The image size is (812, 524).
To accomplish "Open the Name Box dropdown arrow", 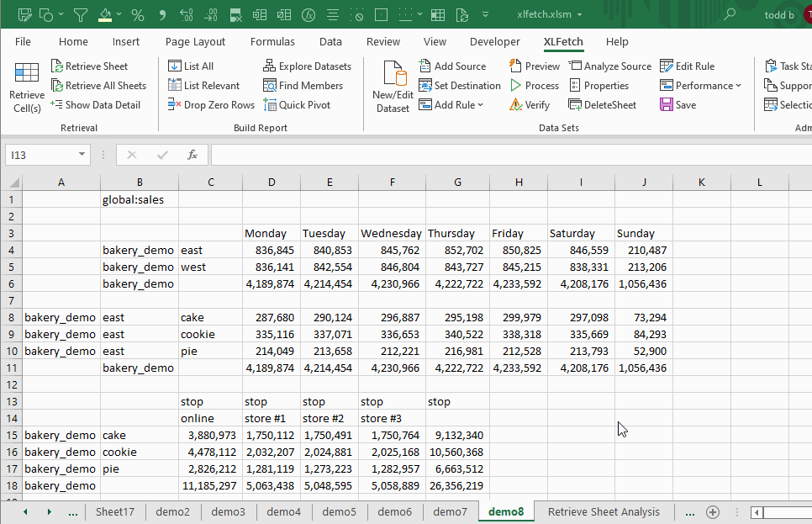I will pos(82,155).
